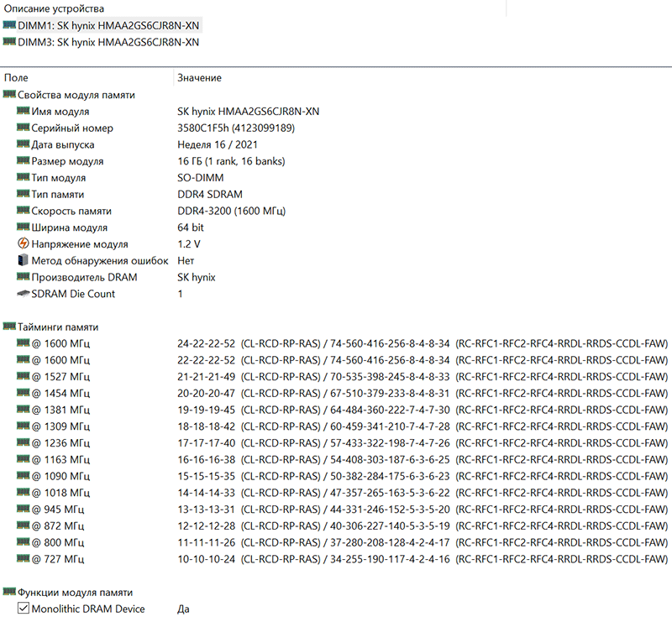Image resolution: width=672 pixels, height=617 pixels.
Task: Select value Да for Monolithic DRAM Device
Action: 183,609
